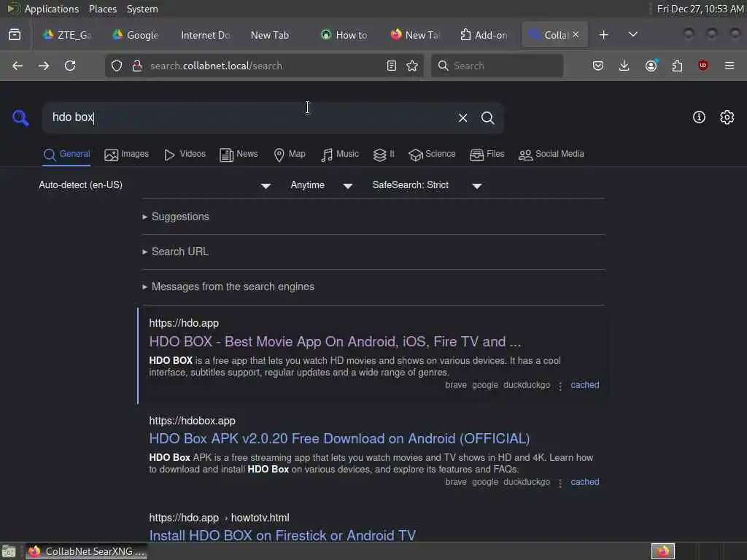Open more options dots on hdobox.app result
The width and height of the screenshot is (747, 560).
[x=560, y=483]
